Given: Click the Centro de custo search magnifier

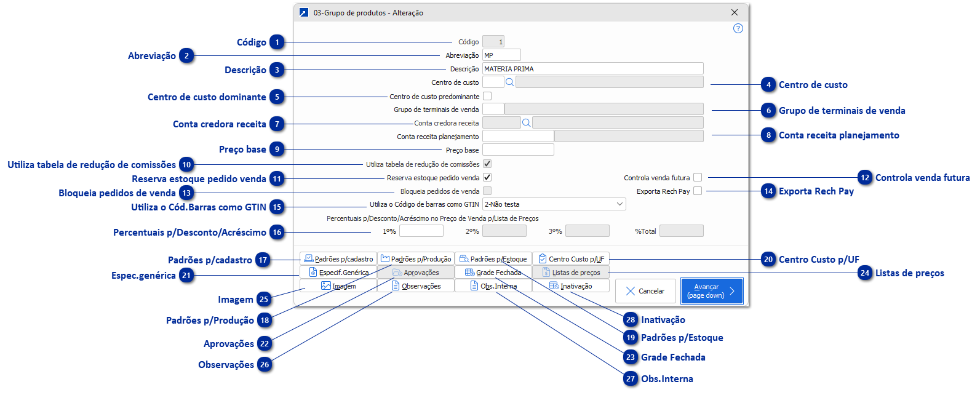Looking at the screenshot, I should (509, 82).
